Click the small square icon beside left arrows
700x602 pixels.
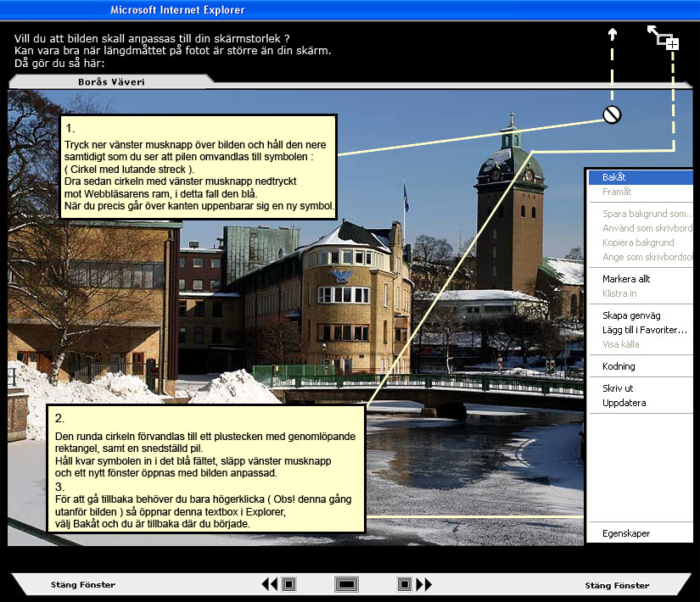[288, 584]
